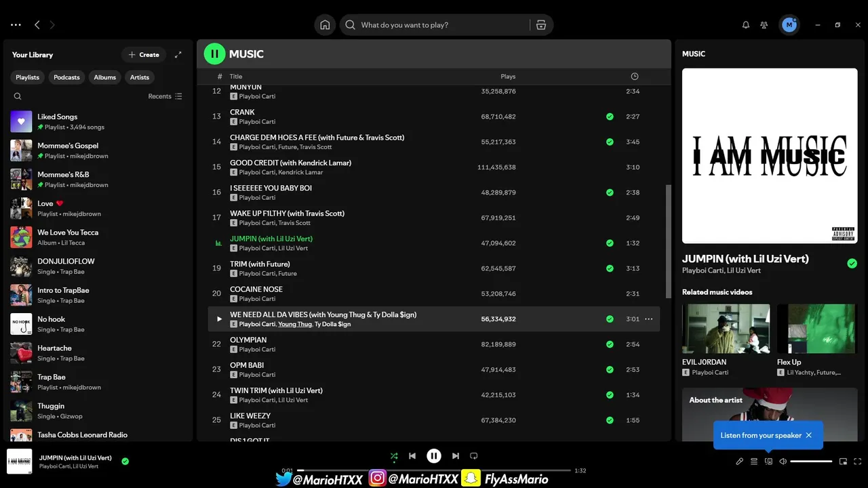Select the OPM BABI track row
This screenshot has height=488, width=868.
(434, 369)
